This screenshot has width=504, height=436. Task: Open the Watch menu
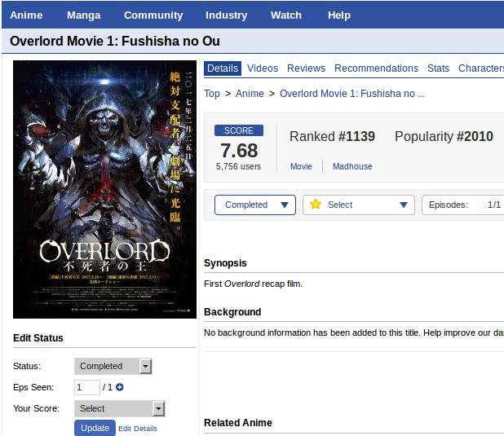pos(286,15)
